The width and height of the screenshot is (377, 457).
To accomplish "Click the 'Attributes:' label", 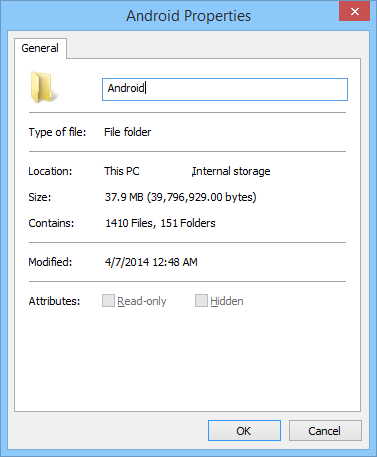I will tap(54, 301).
